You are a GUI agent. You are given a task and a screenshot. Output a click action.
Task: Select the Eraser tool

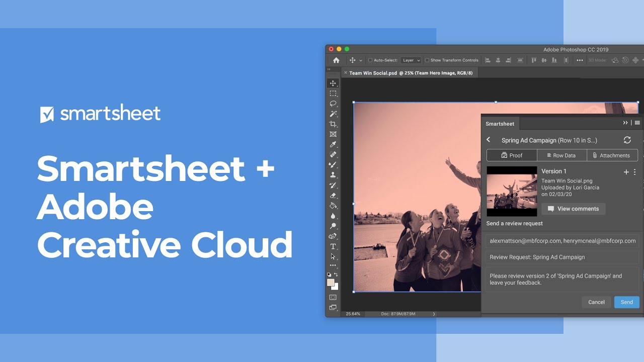click(x=333, y=196)
